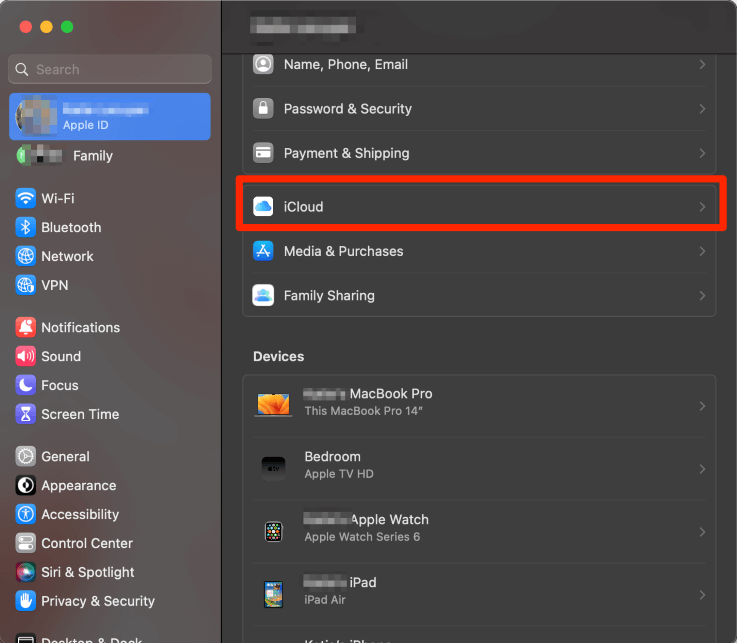
Task: Open the MacBook Pro device thumbnail
Action: tap(273, 403)
